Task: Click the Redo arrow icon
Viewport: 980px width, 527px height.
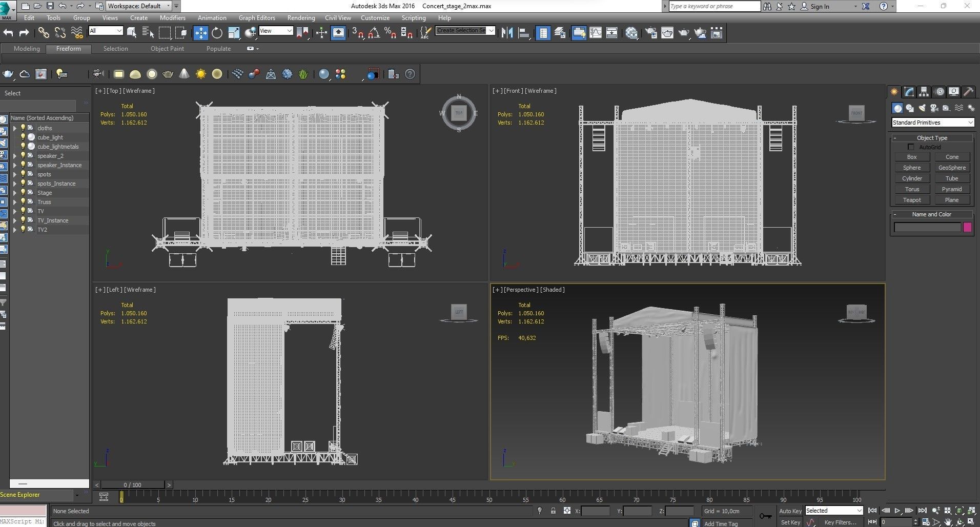Action: pos(24,33)
